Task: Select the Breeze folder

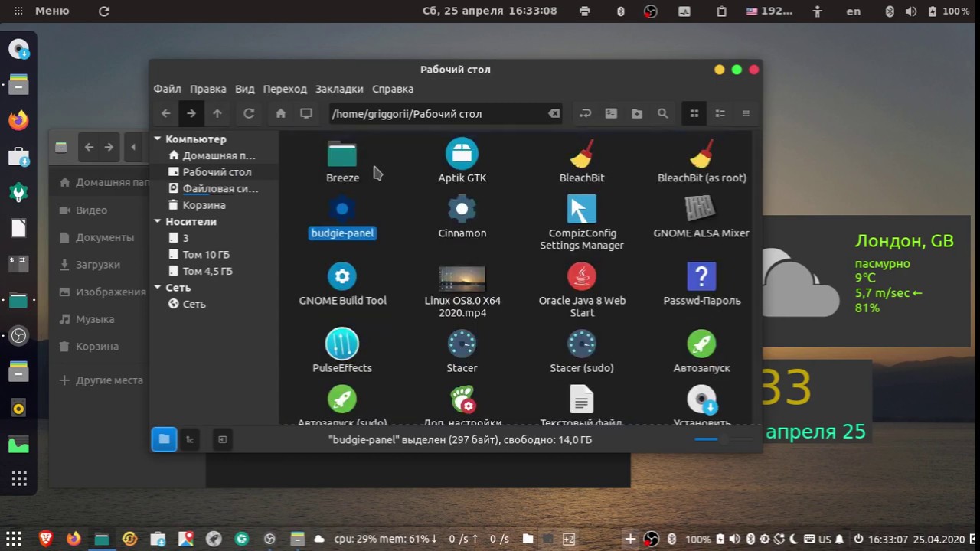Action: click(x=342, y=161)
